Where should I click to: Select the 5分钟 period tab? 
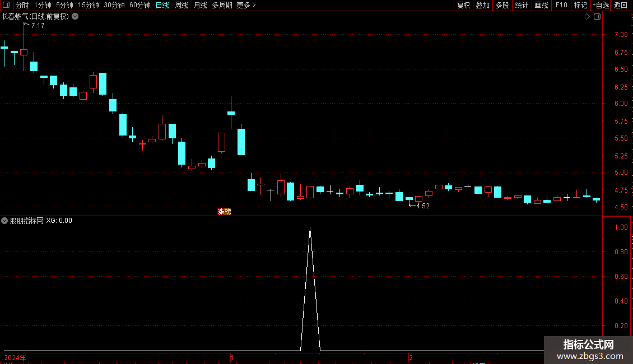[x=64, y=5]
